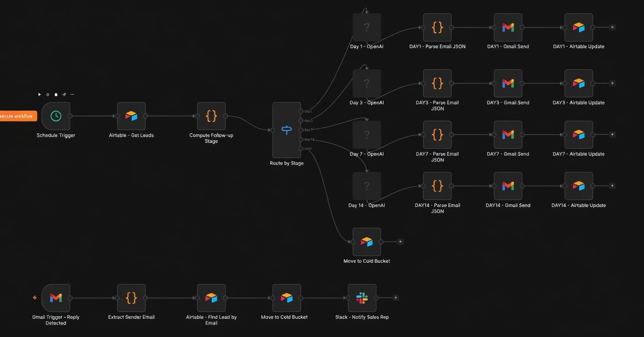Open the Schedule Trigger node
The height and width of the screenshot is (337, 644).
click(x=56, y=116)
